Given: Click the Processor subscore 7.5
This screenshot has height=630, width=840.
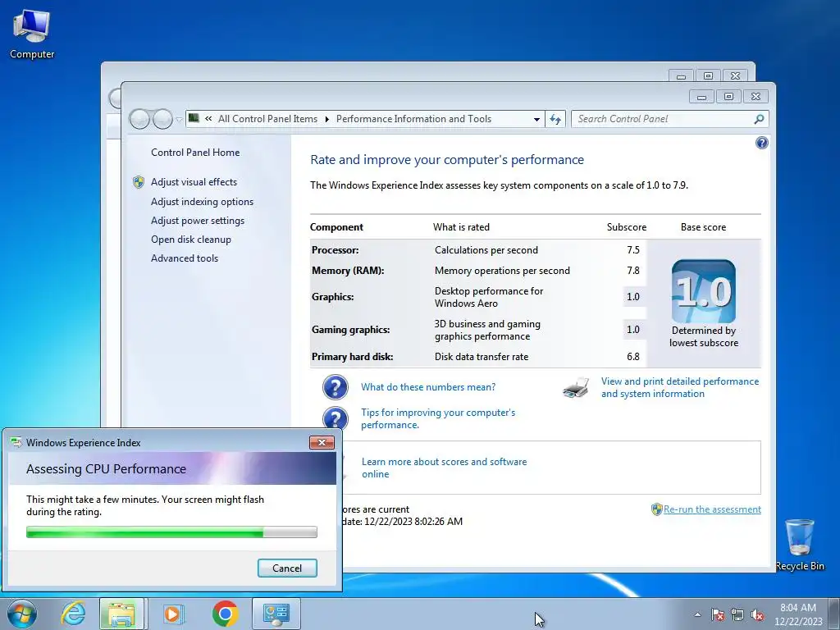Looking at the screenshot, I should (633, 250).
